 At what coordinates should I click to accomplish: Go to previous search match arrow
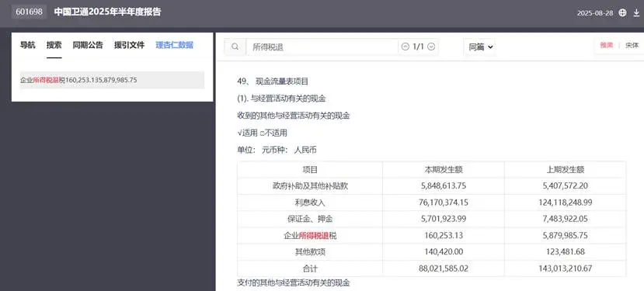[406, 47]
